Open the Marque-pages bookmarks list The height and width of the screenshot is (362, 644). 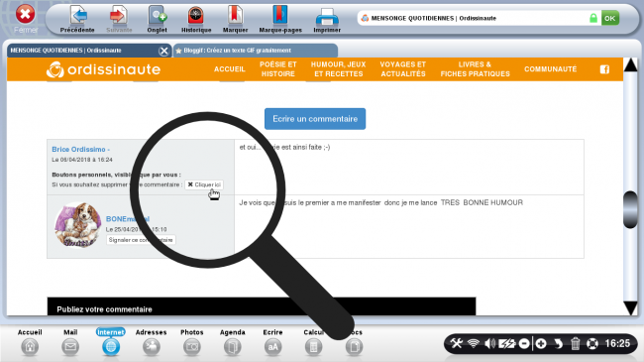(x=280, y=19)
